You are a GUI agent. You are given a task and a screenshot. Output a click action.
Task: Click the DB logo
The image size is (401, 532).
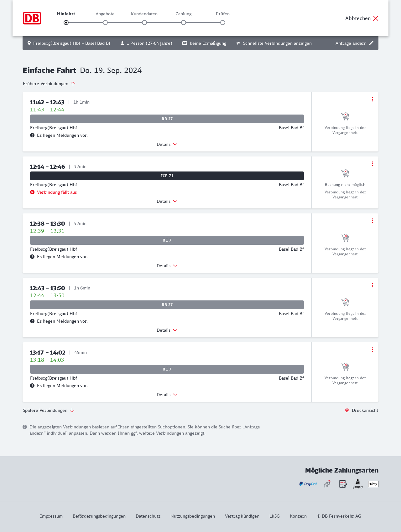click(32, 18)
